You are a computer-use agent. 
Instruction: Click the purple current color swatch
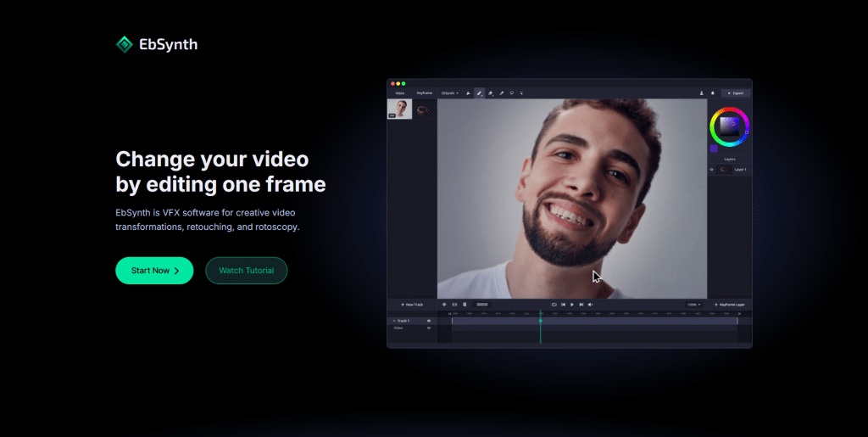(714, 148)
